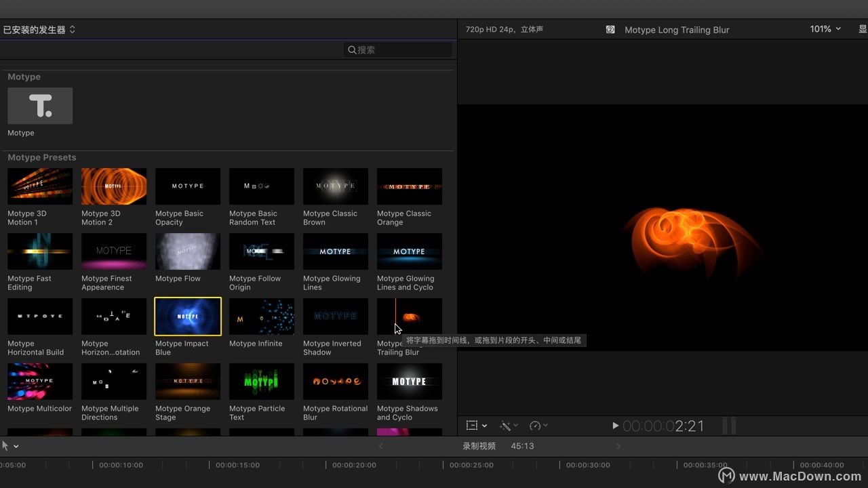Screen dimensions: 868x488
Task: Select Motype Long Trailing Blur preset thumbnail
Action: click(410, 317)
